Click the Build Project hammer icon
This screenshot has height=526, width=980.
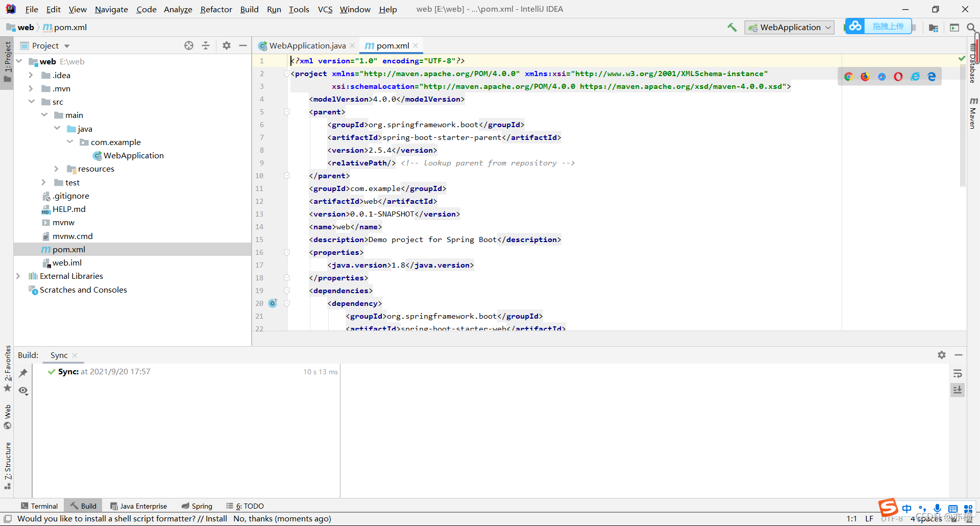(x=732, y=28)
